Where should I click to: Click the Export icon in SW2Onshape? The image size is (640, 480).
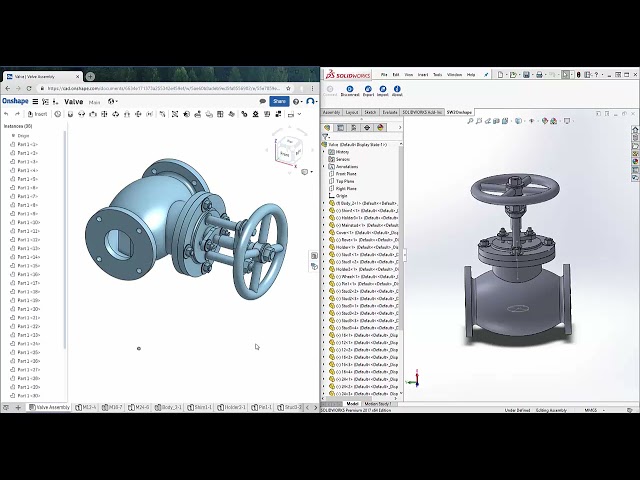(x=368, y=91)
